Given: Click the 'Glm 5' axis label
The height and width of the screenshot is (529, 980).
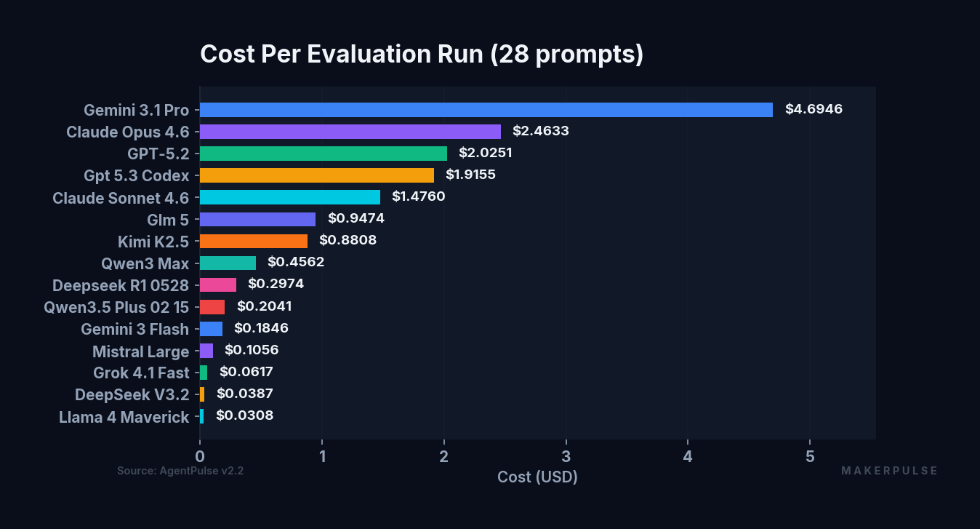Looking at the screenshot, I should point(168,220).
